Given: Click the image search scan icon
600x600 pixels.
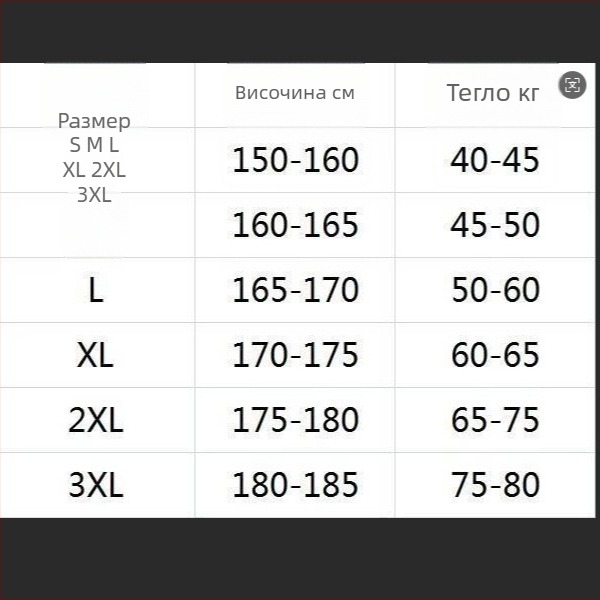Looking at the screenshot, I should click(x=572, y=85).
